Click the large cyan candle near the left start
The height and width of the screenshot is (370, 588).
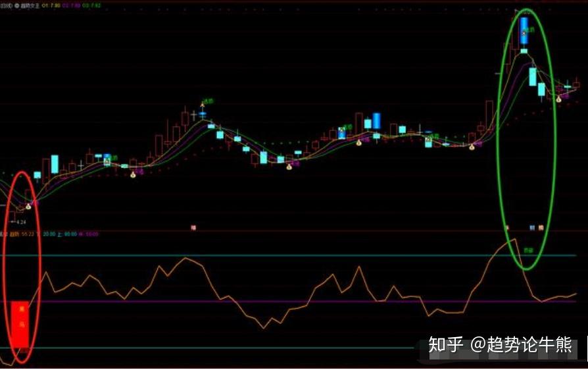55,163
